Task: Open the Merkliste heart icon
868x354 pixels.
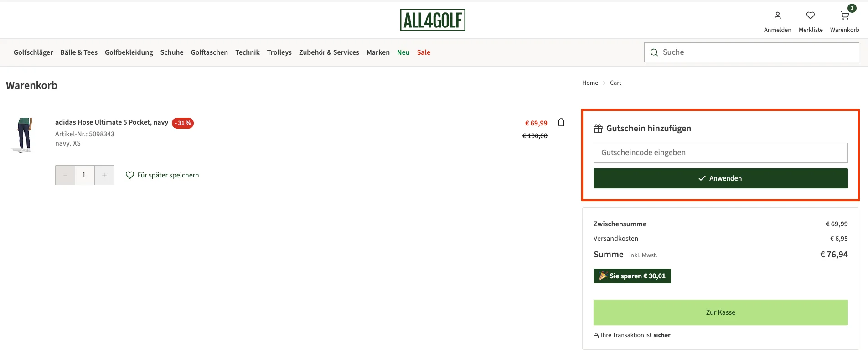Action: click(810, 16)
